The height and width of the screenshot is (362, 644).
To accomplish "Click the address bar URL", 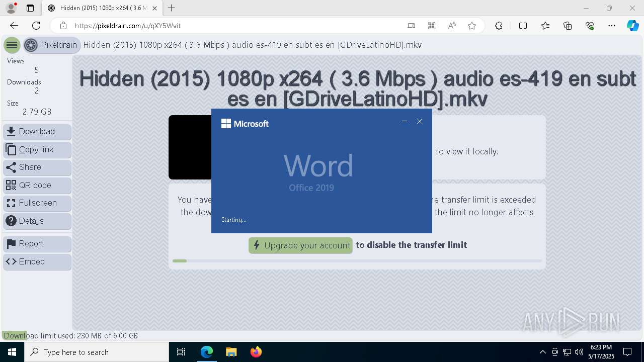I will 128,26.
